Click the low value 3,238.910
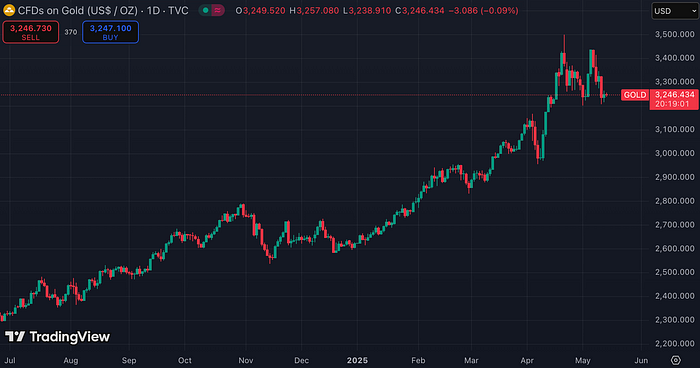The height and width of the screenshot is (368, 700). [370, 11]
